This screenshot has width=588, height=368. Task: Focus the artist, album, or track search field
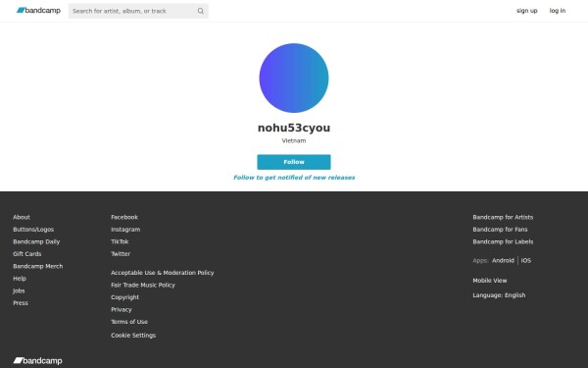(138, 11)
